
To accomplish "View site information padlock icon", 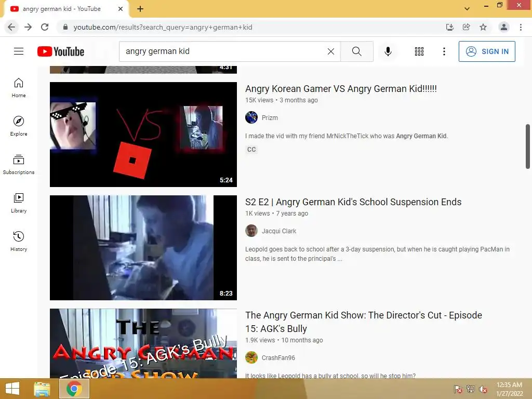I will (65, 27).
